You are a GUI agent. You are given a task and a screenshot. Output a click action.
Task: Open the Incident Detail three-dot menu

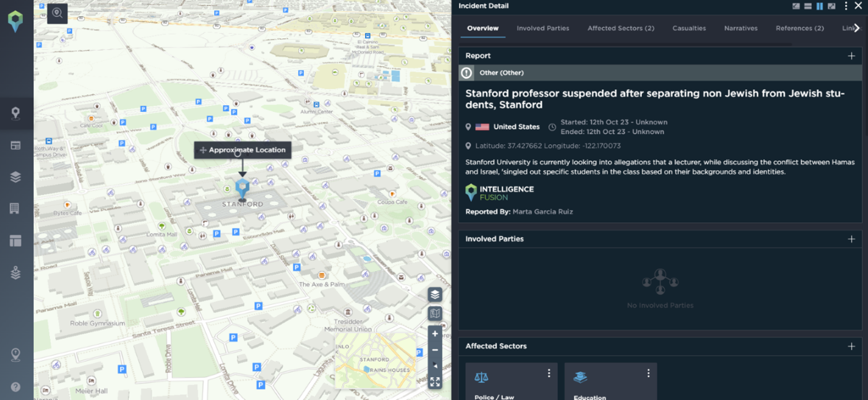(x=846, y=6)
